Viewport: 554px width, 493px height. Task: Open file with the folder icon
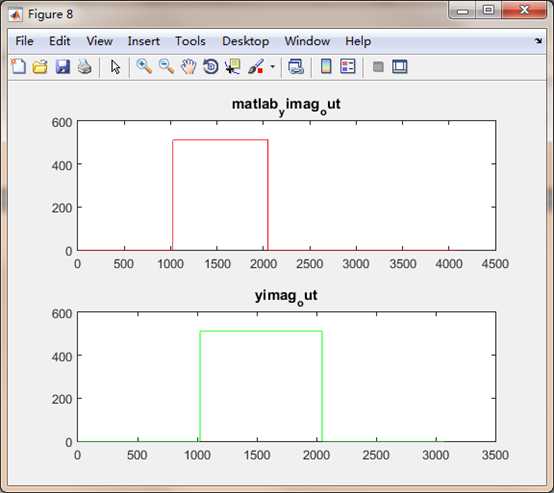[40, 66]
